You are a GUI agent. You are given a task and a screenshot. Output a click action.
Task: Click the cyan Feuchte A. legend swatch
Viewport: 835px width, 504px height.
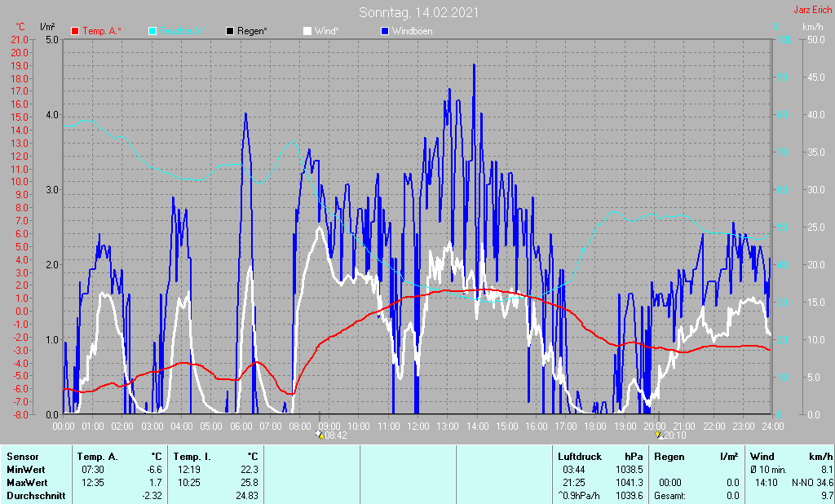pos(152,31)
